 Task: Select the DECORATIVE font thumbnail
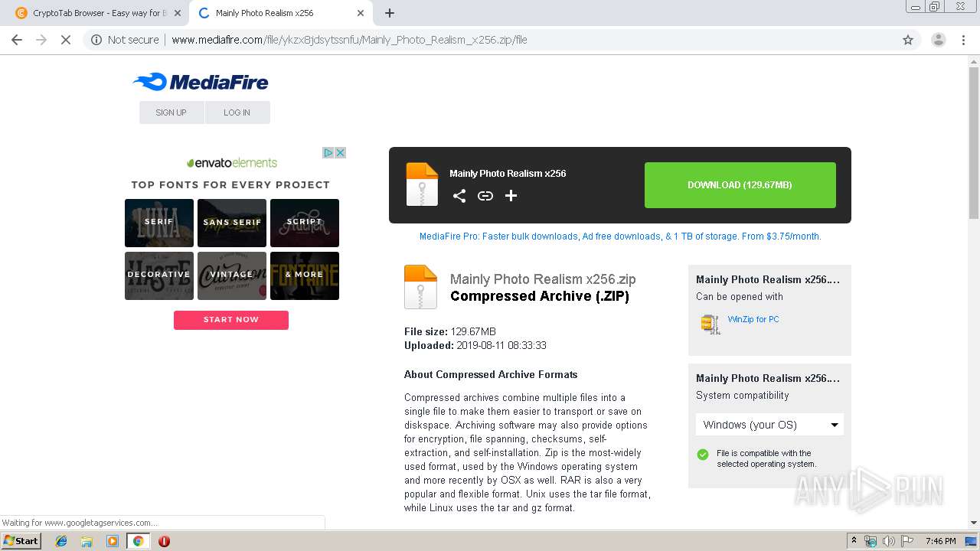[x=159, y=275]
